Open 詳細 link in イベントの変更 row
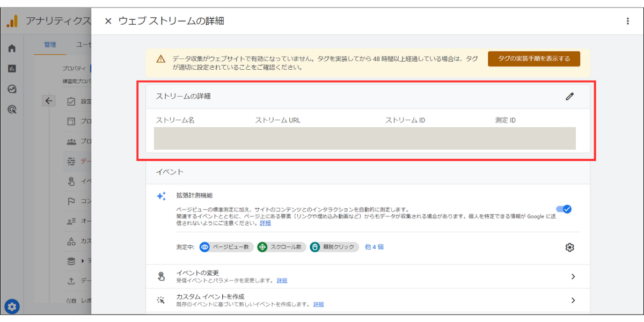The height and width of the screenshot is (322, 644). click(282, 281)
